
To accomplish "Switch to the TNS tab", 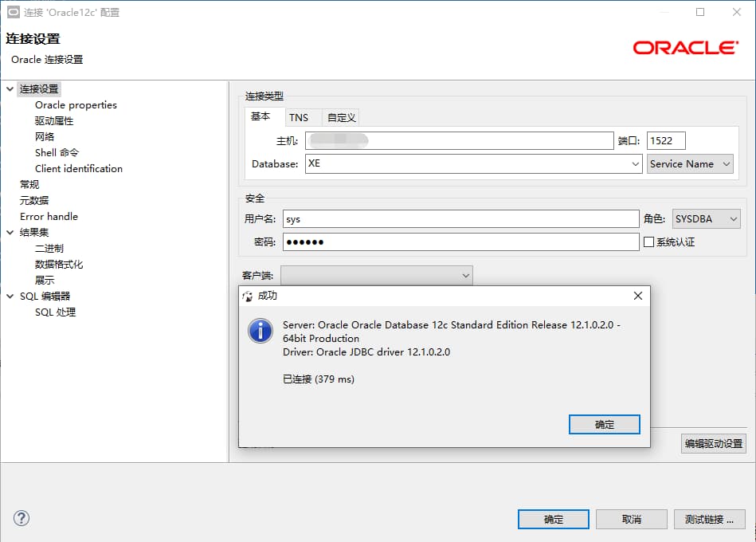I will (299, 118).
